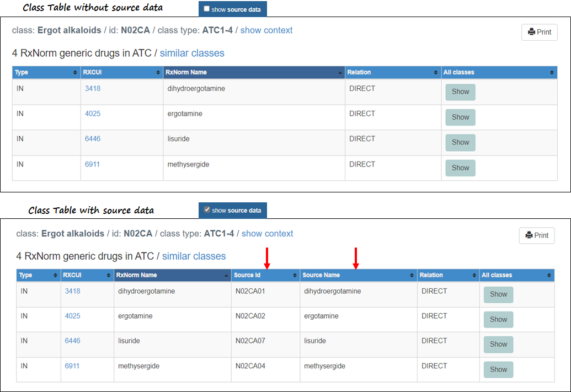Open 'similar classes' link in bottom panel
Screen dimensions: 571x392
pyautogui.click(x=194, y=256)
